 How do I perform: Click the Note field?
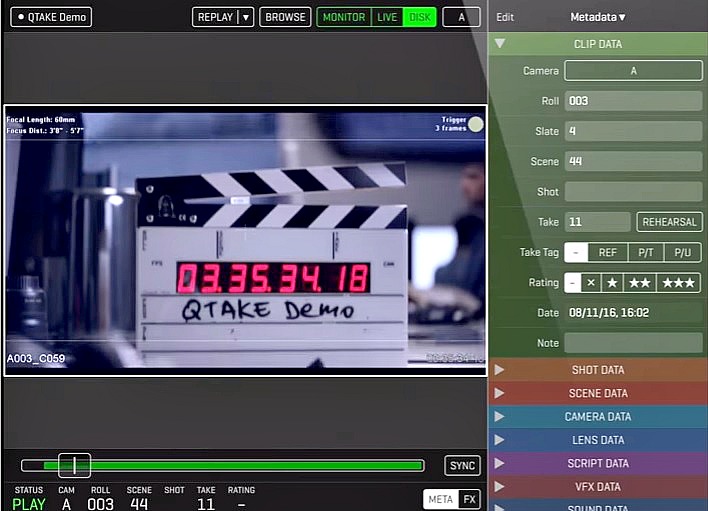[x=633, y=343]
